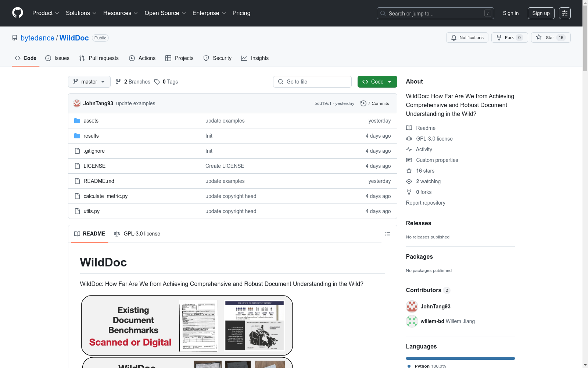Image resolution: width=588 pixels, height=368 pixels.
Task: Expand the Solutions menu
Action: [81, 13]
